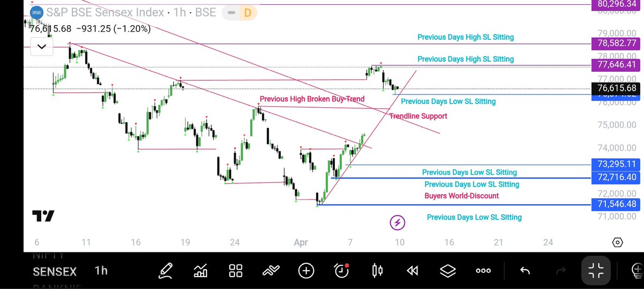Open chart settings hexagon icon
Screen dimensions: 644x289
(x=617, y=242)
